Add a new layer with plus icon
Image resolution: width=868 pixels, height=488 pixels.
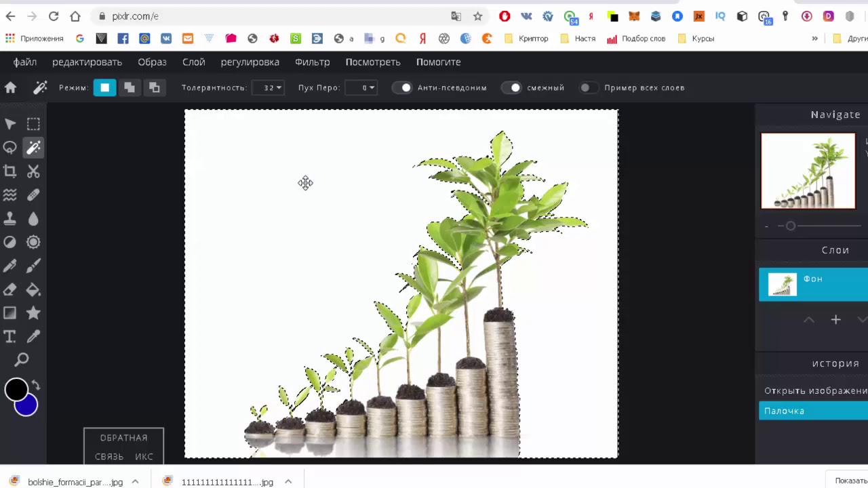point(835,320)
